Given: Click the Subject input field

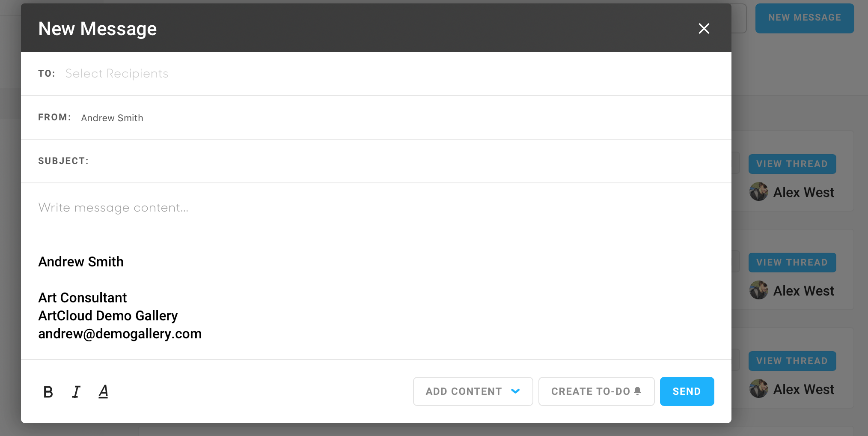Looking at the screenshot, I should click(385, 161).
